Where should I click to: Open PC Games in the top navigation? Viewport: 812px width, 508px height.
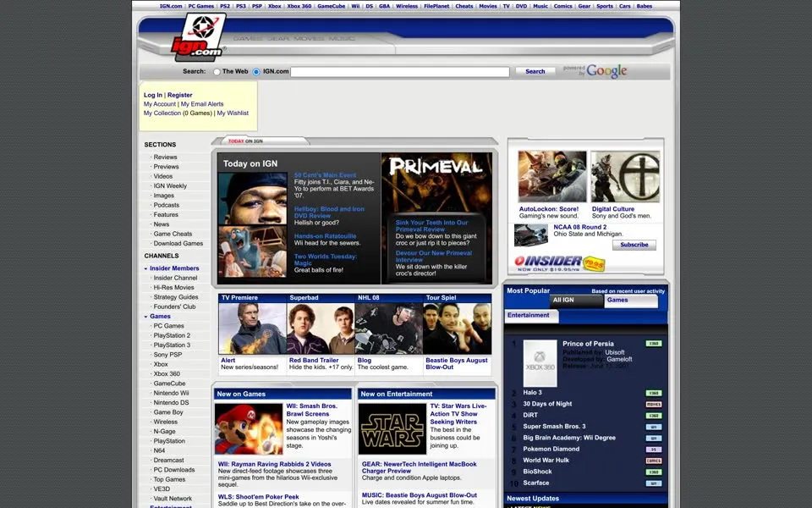[x=201, y=6]
